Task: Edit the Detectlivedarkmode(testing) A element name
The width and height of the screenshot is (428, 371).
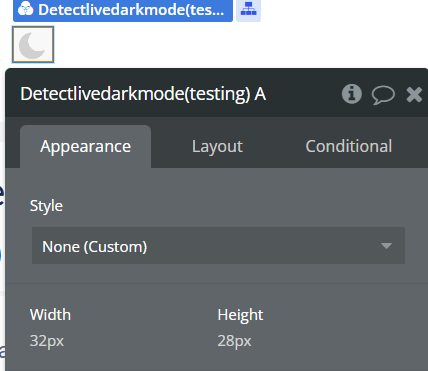Action: coord(143,94)
